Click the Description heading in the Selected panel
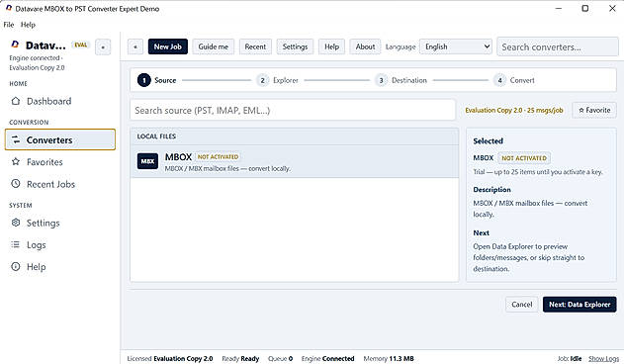The height and width of the screenshot is (364, 624). point(491,190)
